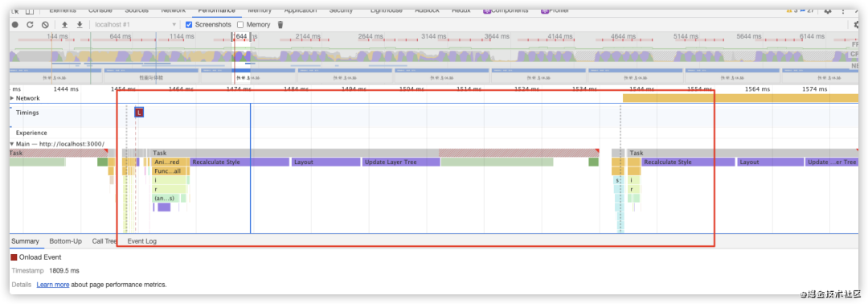The width and height of the screenshot is (868, 304).
Task: Click the Onload Event red color swatch
Action: pyautogui.click(x=14, y=257)
